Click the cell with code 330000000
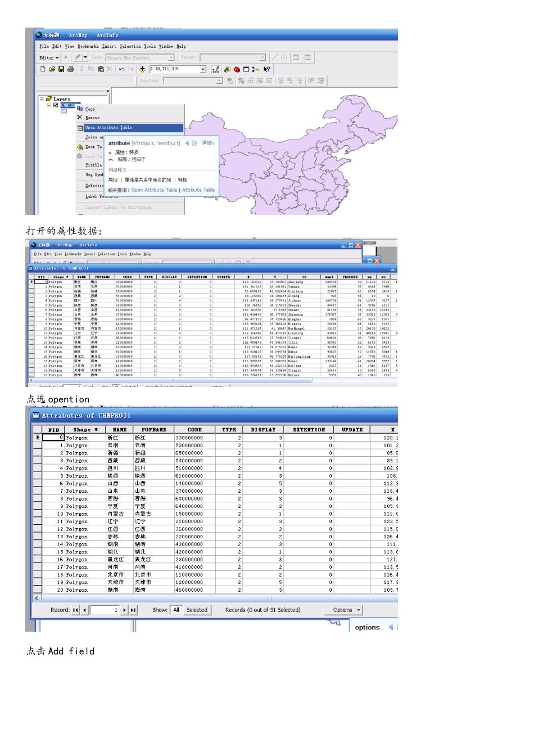Screen dimensions: 534x756 [x=194, y=438]
